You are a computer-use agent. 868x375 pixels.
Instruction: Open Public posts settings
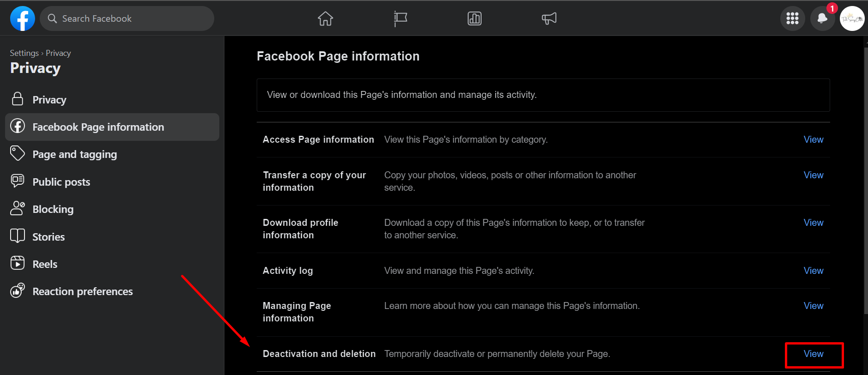(x=112, y=182)
